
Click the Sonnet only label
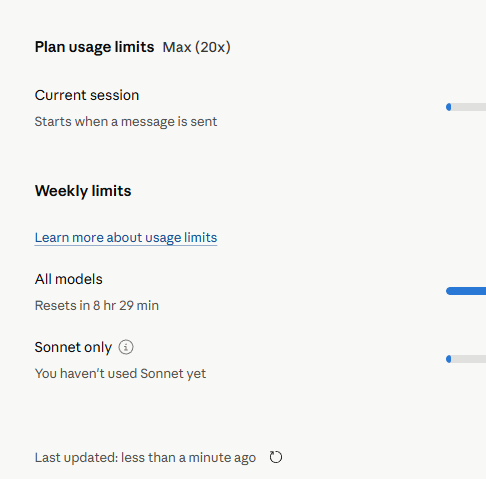(73, 347)
